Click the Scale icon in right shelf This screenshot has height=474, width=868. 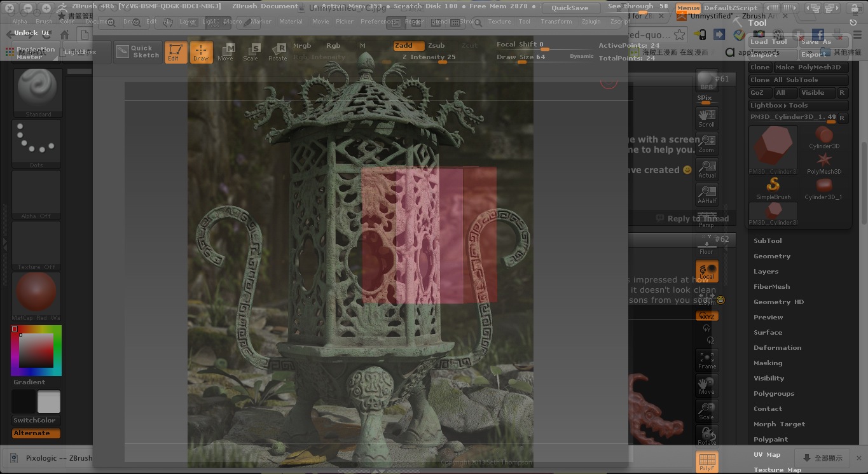(706, 410)
